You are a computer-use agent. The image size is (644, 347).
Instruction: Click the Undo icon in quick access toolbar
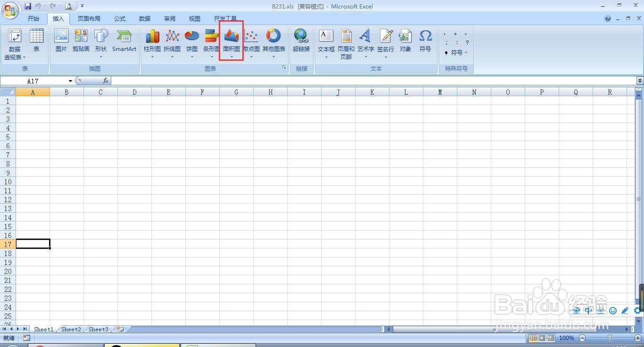(38, 6)
